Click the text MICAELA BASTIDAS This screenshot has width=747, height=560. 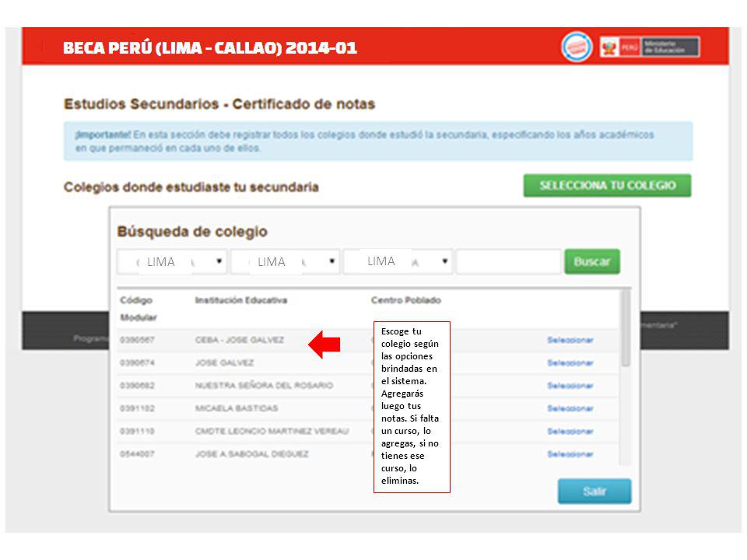tap(237, 408)
